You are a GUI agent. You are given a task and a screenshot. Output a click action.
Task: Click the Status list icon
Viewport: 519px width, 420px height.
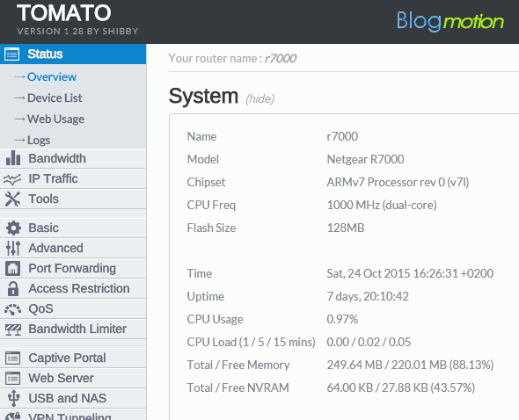tap(12, 54)
